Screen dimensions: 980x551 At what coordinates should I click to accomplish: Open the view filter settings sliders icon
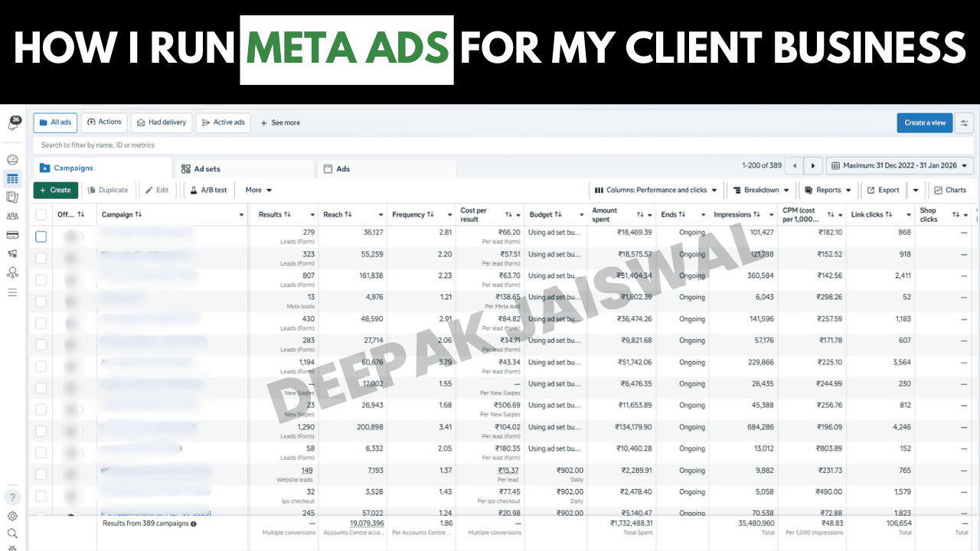pyautogui.click(x=965, y=122)
